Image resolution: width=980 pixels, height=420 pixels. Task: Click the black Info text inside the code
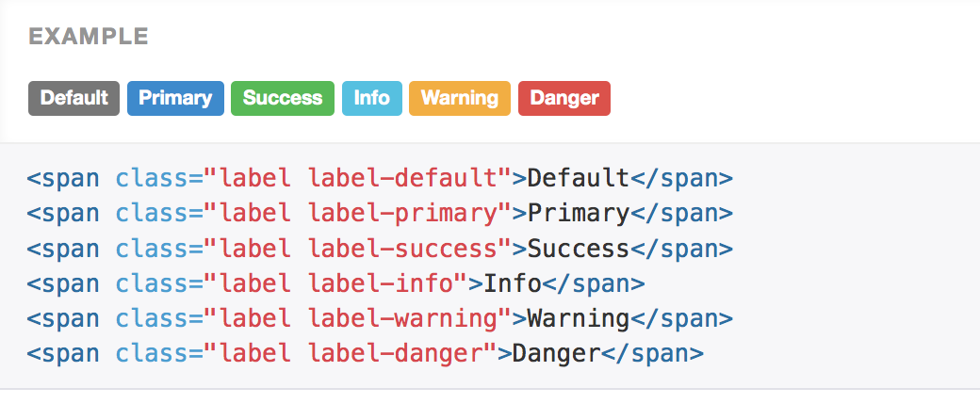coord(513,283)
